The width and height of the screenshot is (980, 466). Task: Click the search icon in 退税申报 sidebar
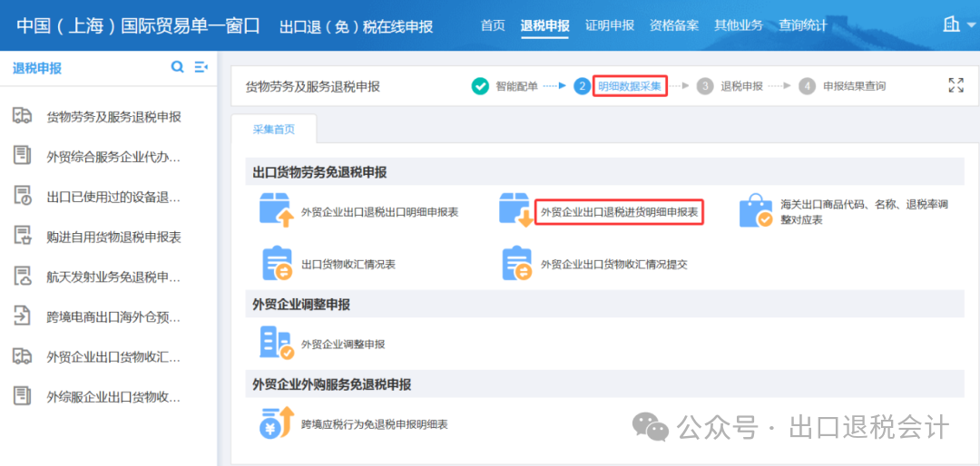[x=178, y=67]
